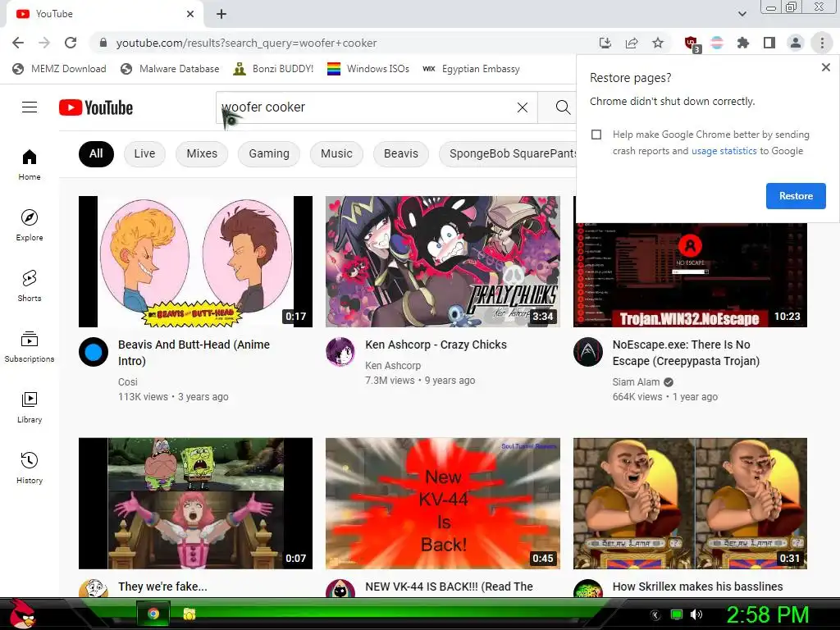Open Library in YouTube sidebar

point(30,407)
